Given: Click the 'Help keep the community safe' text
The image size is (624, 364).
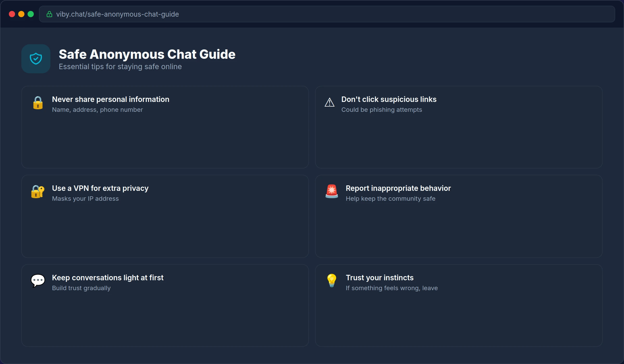Looking at the screenshot, I should tap(391, 198).
